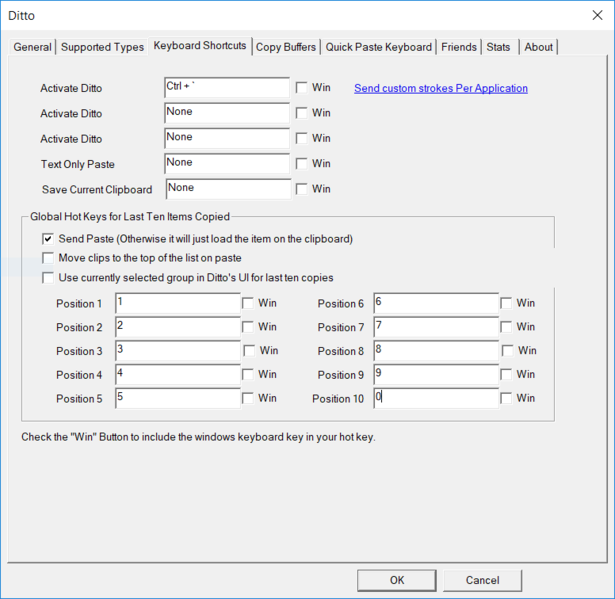Tick the Win checkbox next to the Ctrl + ` hotkey
The width and height of the screenshot is (615, 599).
pyautogui.click(x=301, y=87)
